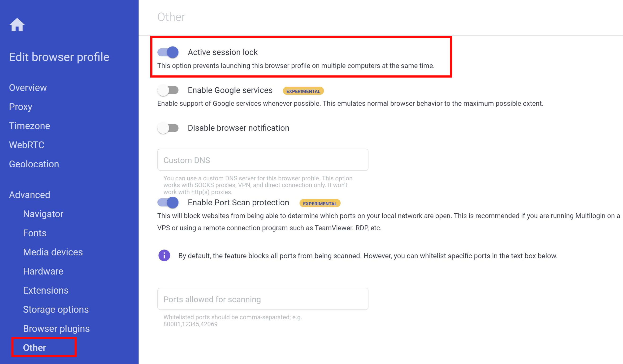This screenshot has width=623, height=364.
Task: Click the 'Other' page title
Action: [171, 17]
